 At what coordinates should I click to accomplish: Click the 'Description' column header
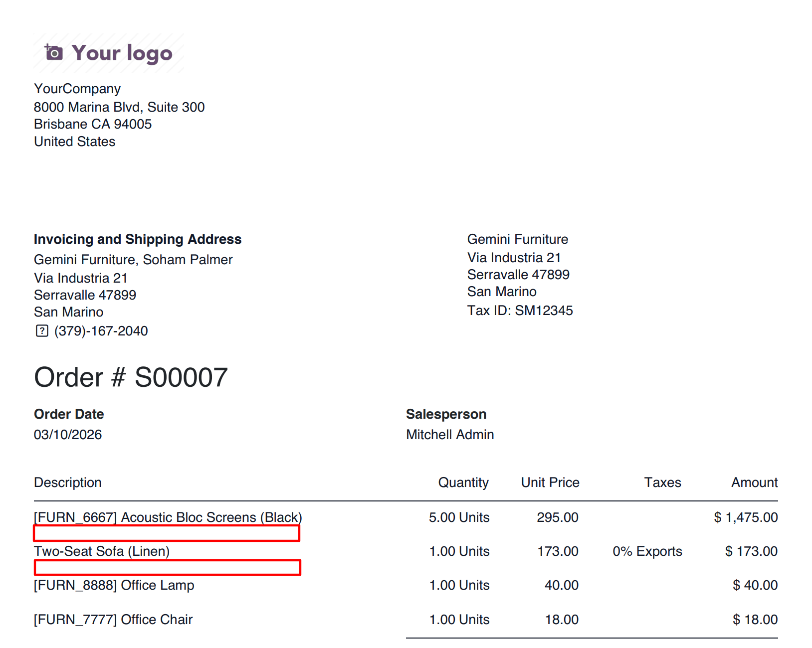68,483
